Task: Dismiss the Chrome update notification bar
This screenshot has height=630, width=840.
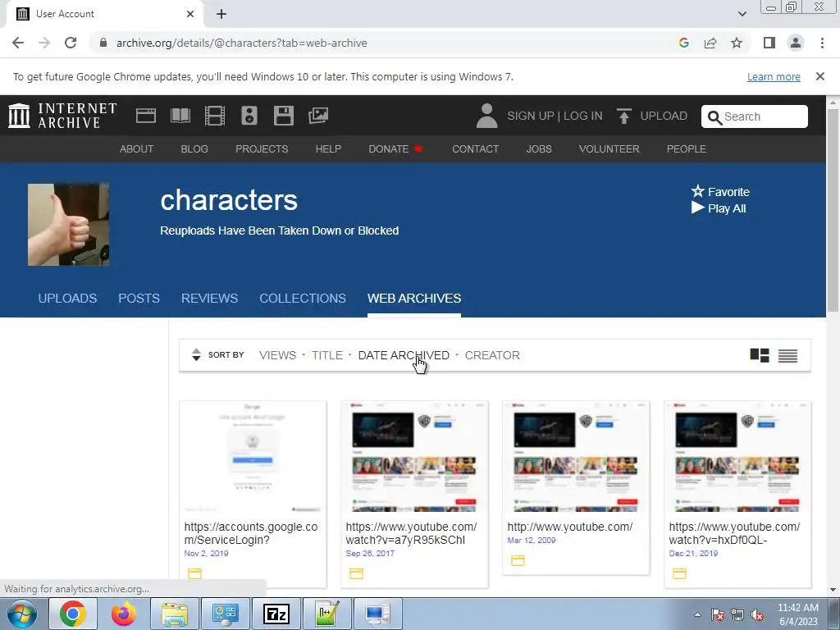Action: [x=820, y=76]
